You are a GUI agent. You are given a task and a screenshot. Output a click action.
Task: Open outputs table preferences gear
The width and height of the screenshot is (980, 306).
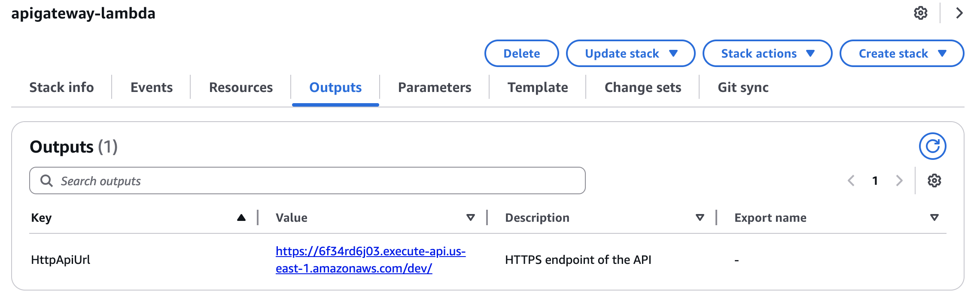934,181
